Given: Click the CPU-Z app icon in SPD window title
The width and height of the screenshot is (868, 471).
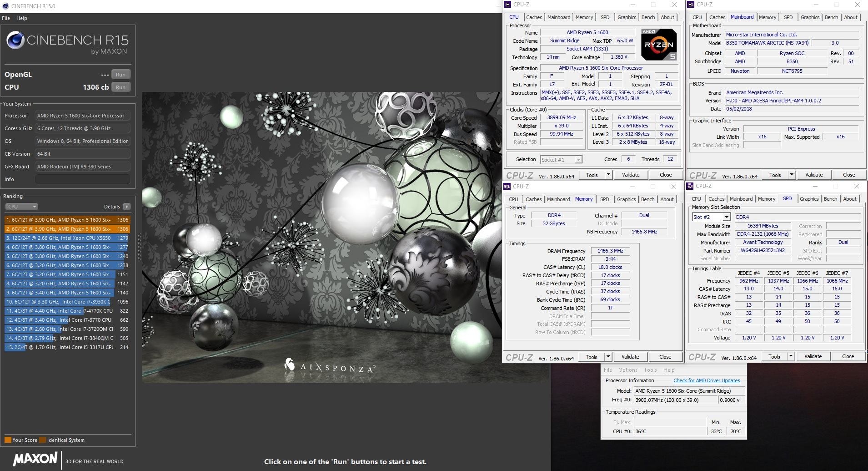Looking at the screenshot, I should (x=690, y=186).
